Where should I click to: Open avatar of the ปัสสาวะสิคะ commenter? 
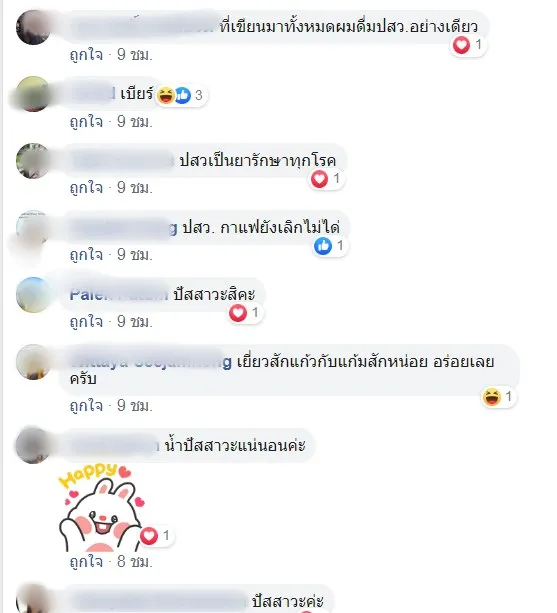point(33,295)
